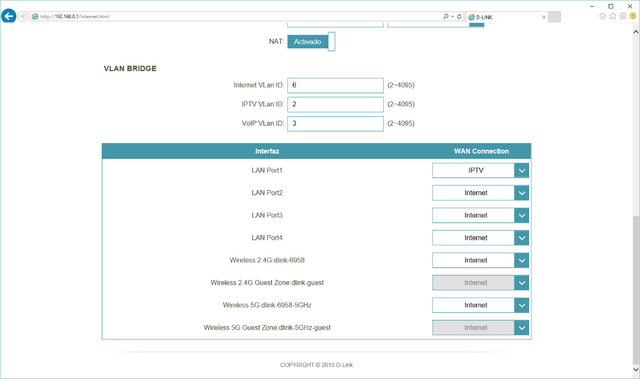Click the VLAN BRIDGE section heading
Screen dimensions: 640x379
(130, 69)
